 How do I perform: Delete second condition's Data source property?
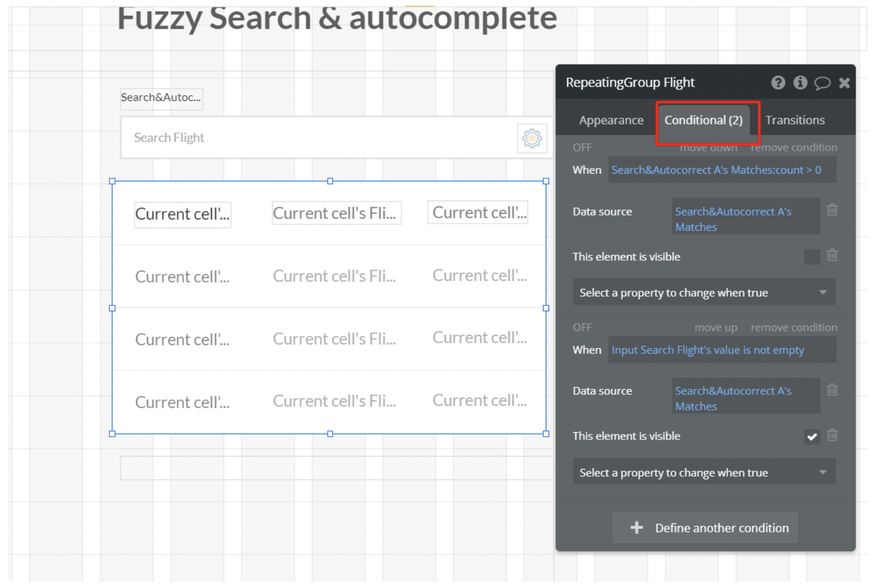[x=832, y=390]
